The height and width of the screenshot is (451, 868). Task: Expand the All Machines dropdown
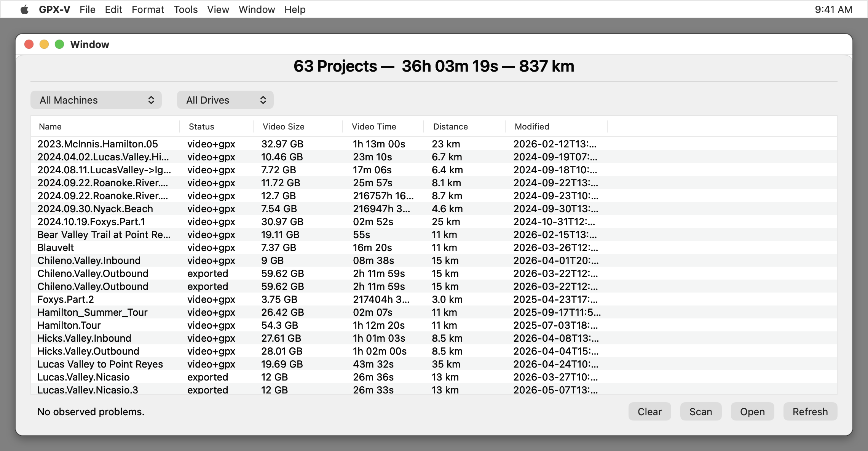96,100
